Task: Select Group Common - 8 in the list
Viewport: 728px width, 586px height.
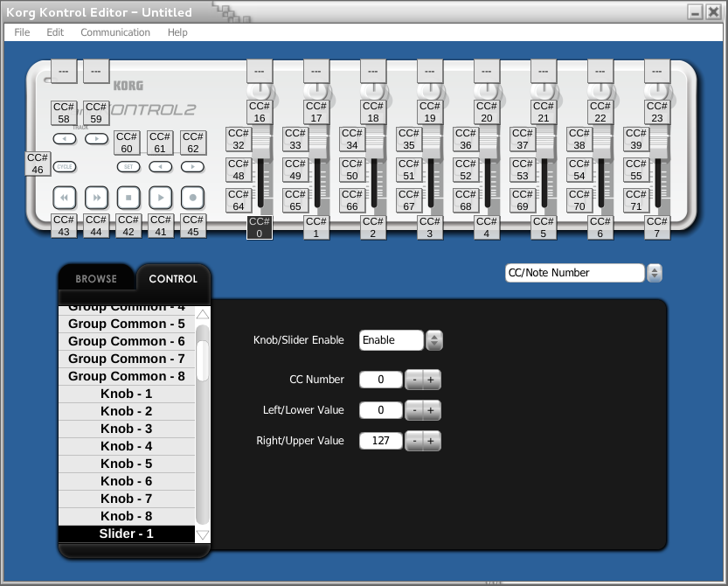Action: (x=127, y=376)
